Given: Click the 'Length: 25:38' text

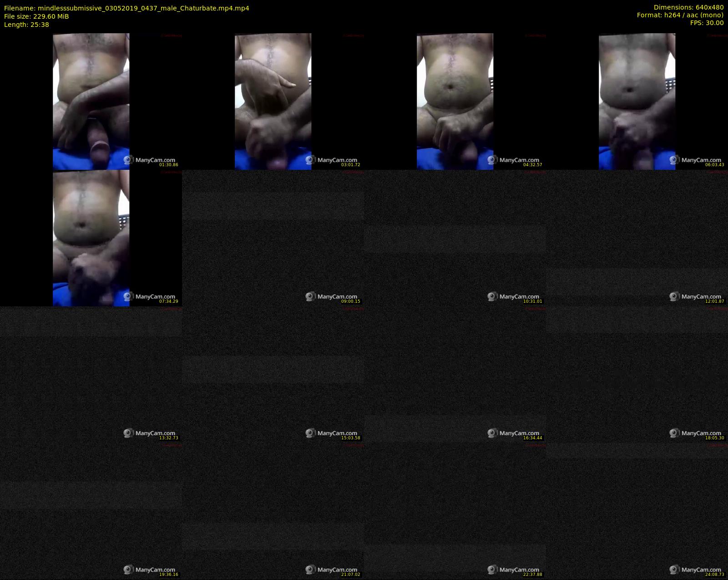Looking at the screenshot, I should tap(26, 25).
